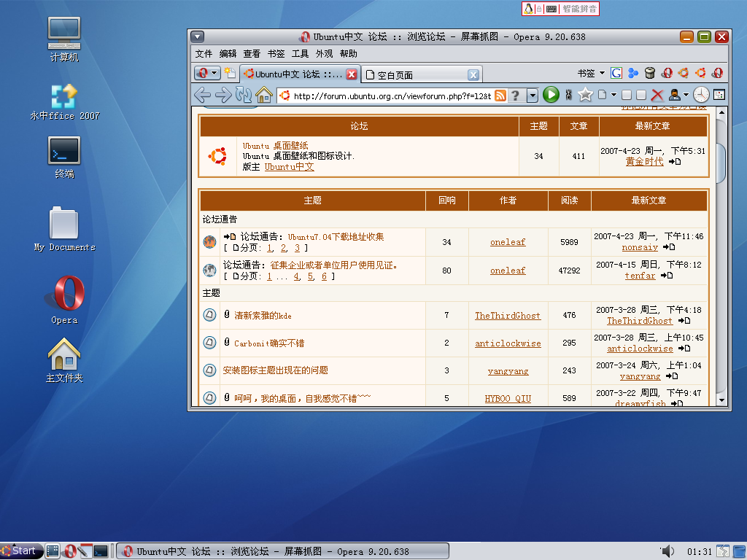747x560 pixels.
Task: Open the home page via house icon
Action: click(x=264, y=95)
